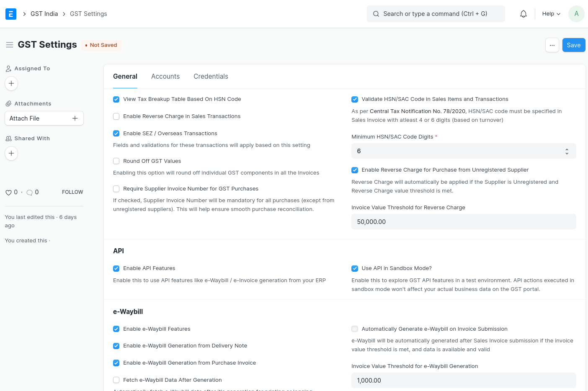Disable Use API in Sandbox Mode
This screenshot has height=391, width=588.
click(x=355, y=268)
